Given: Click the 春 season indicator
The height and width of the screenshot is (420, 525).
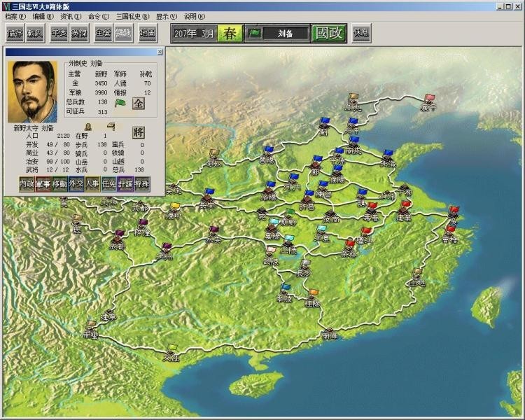Looking at the screenshot, I should tap(230, 33).
